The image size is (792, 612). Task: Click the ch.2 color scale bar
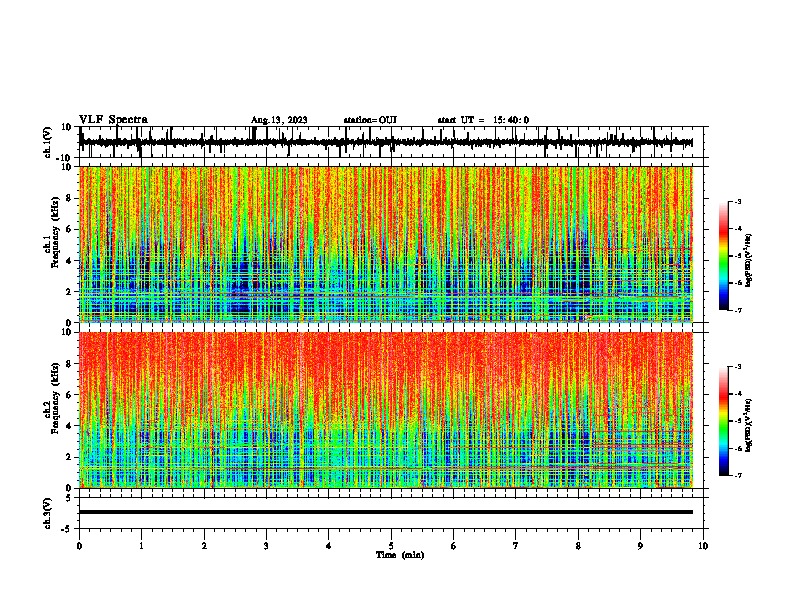[724, 421]
